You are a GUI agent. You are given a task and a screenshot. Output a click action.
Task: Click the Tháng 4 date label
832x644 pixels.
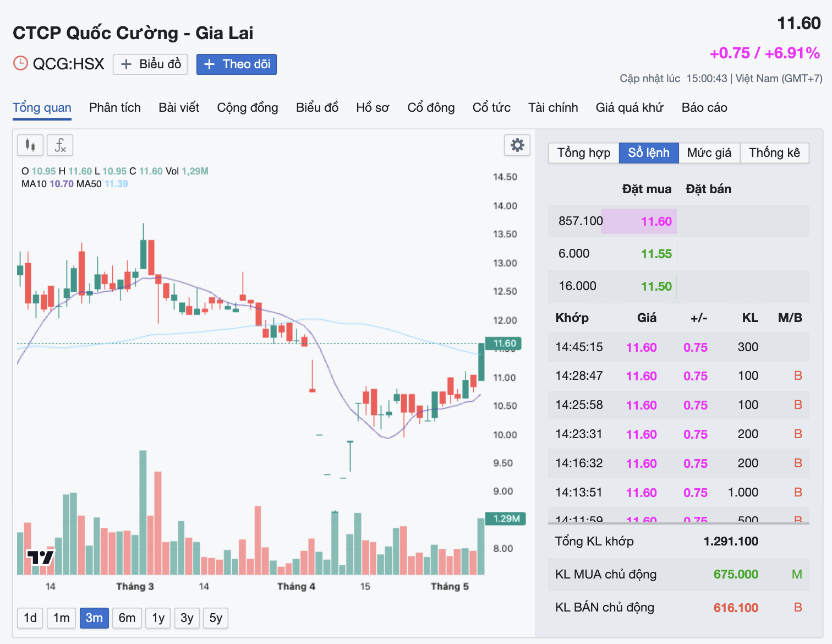pos(296,587)
